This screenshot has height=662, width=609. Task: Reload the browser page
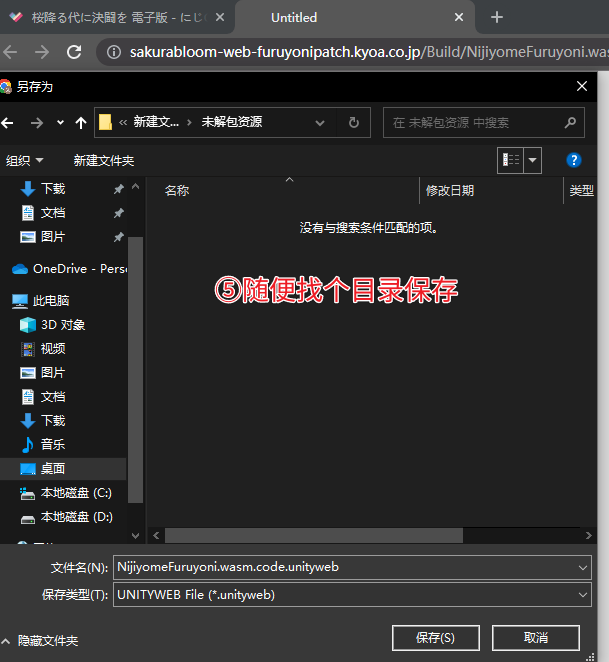(74, 52)
